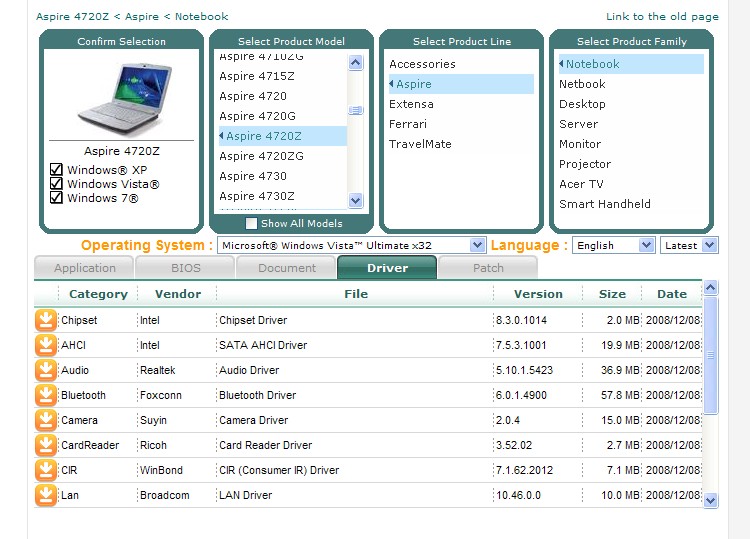Toggle the Windows XP checkbox
Viewport: 750px width, 539px height.
click(56, 169)
